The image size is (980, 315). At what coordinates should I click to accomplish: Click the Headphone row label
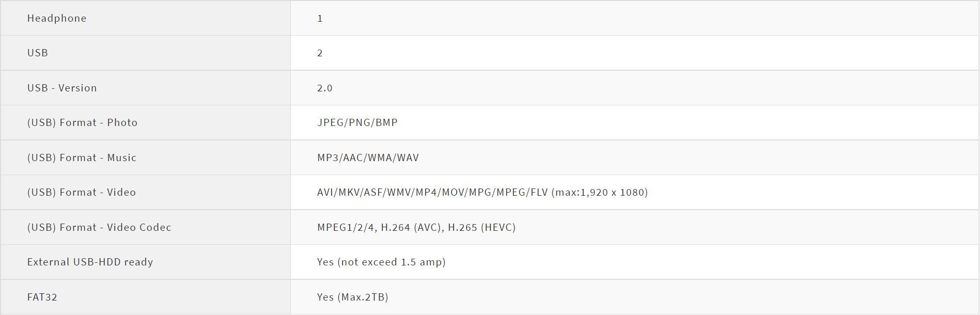click(57, 18)
